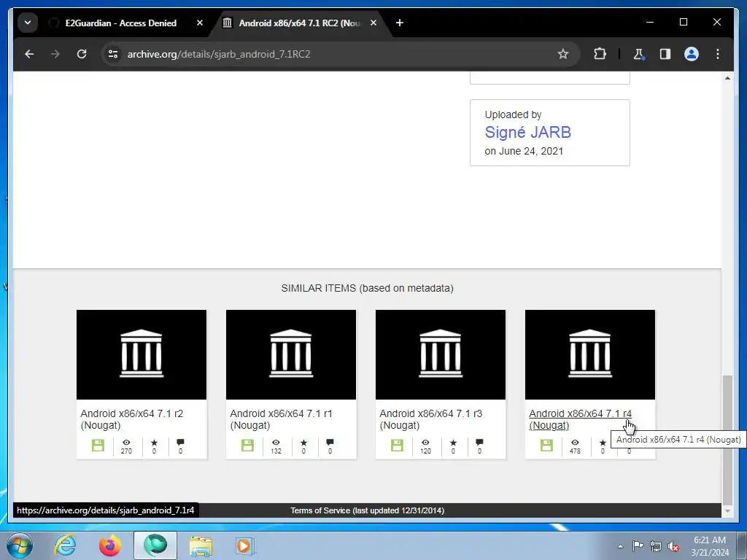Launch Firefox from the taskbar
Screen dimensions: 747x560
(110, 545)
